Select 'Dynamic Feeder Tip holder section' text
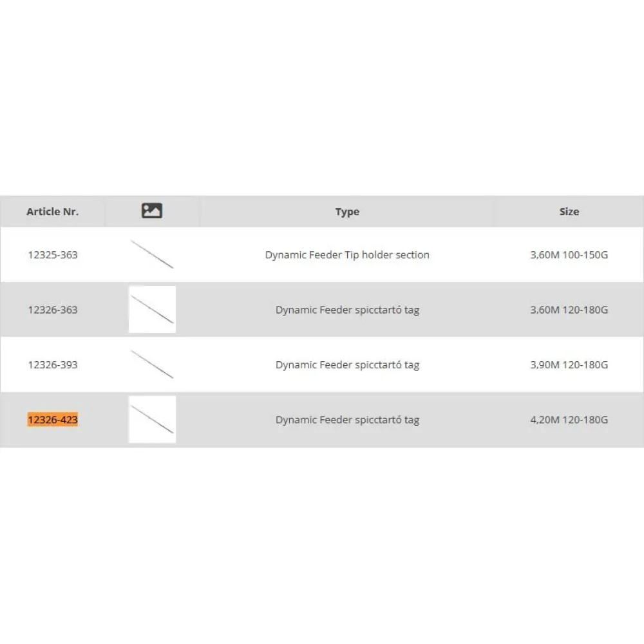Screen dimensions: 644x644 [347, 254]
